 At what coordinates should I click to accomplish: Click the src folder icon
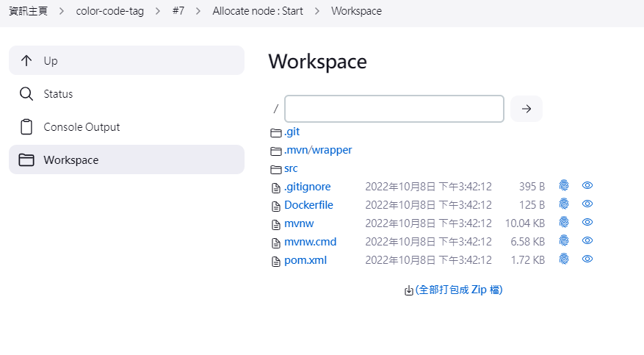[276, 169]
